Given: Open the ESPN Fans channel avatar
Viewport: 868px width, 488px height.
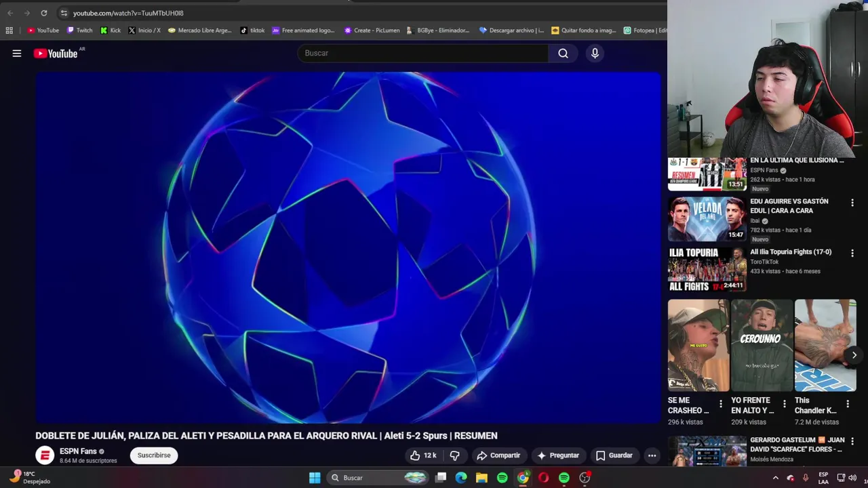Looking at the screenshot, I should (45, 455).
